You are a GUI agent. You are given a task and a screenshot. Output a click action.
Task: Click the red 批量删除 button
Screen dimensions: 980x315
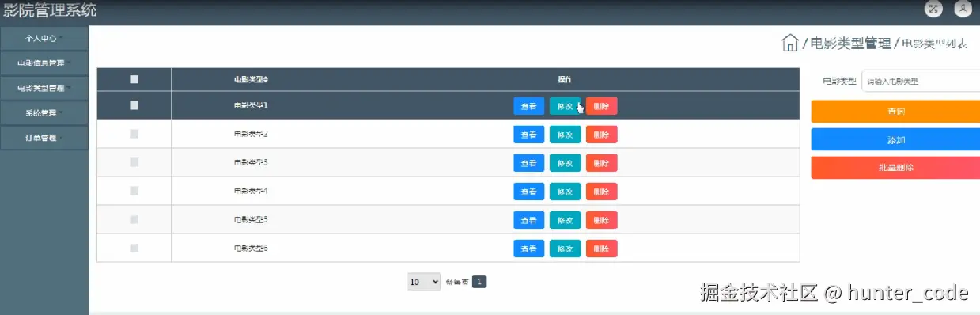point(895,168)
